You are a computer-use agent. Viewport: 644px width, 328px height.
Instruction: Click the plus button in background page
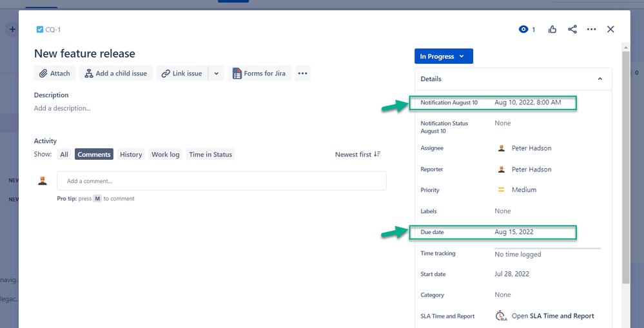pyautogui.click(x=12, y=30)
